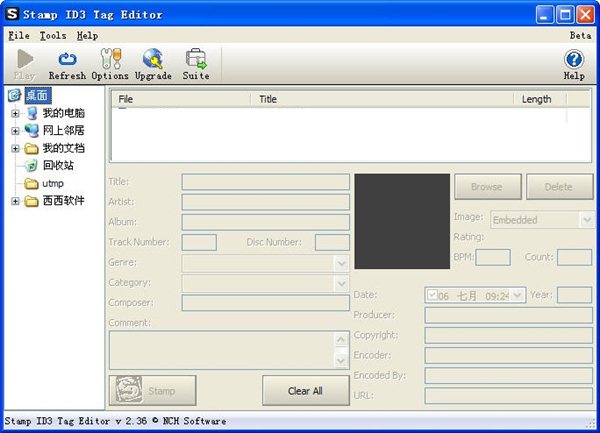Click the Help icon in toolbar
The image size is (600, 433).
[573, 60]
